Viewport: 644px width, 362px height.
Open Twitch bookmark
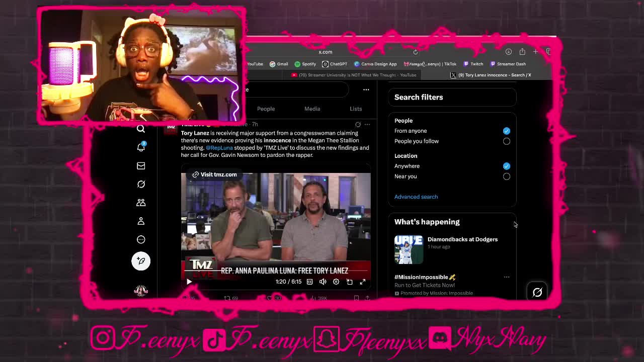(x=473, y=64)
